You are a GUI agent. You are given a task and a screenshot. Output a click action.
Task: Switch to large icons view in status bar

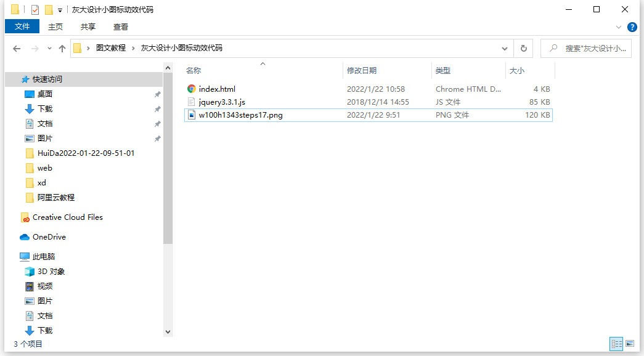629,344
